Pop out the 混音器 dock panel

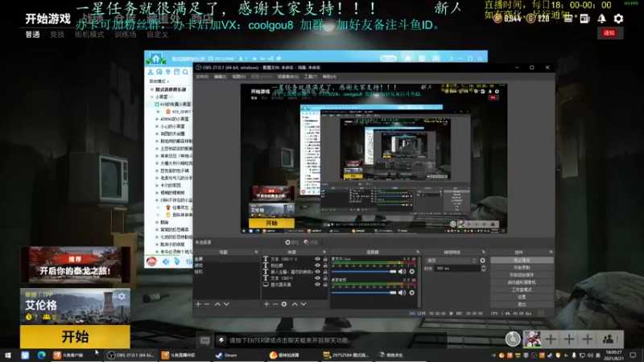418,252
